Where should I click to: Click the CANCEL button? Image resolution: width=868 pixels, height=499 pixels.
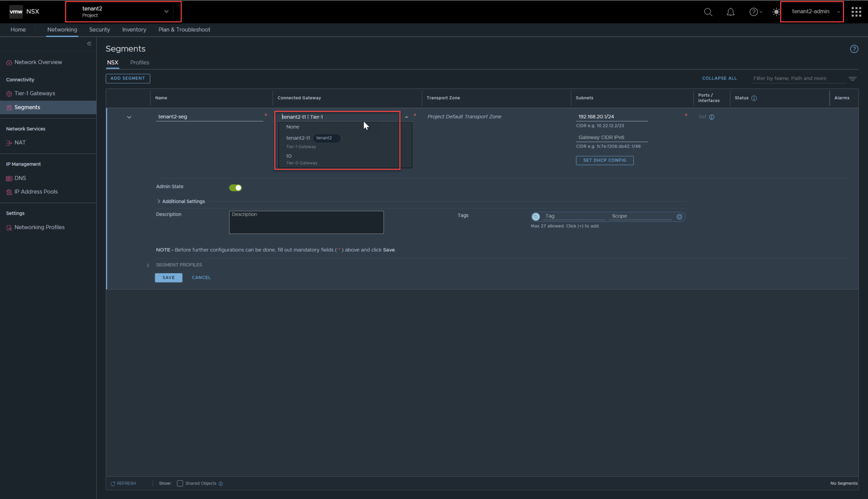point(201,277)
